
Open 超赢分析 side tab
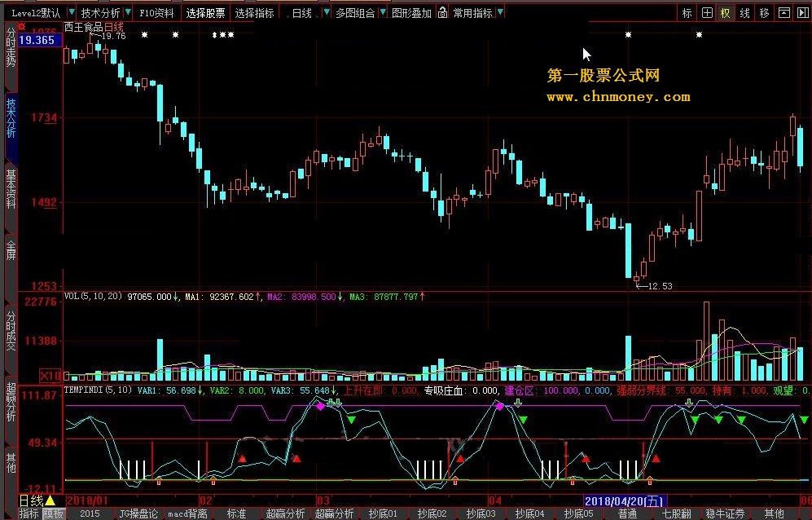(11, 401)
